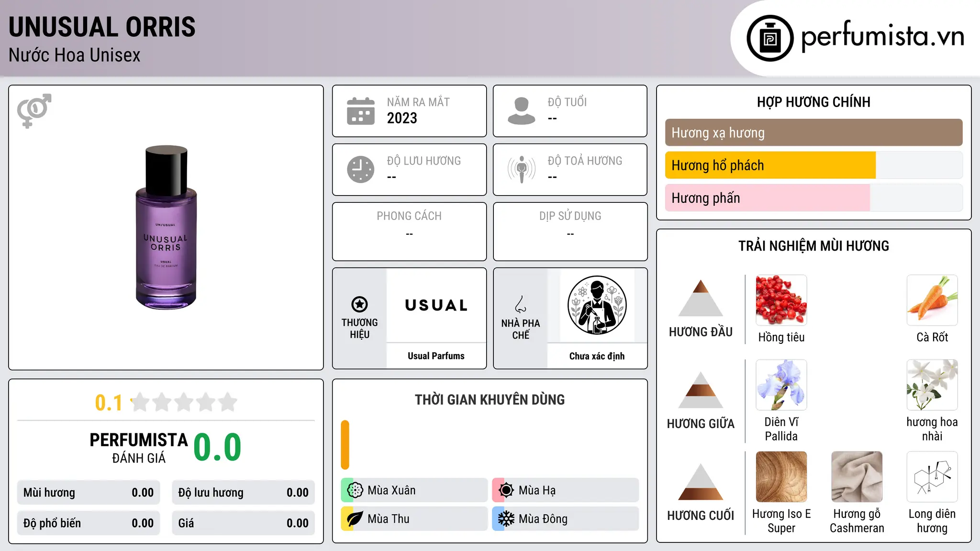This screenshot has height=551, width=980.
Task: Click the Độ lưu hương 0.00 score row
Action: point(243,493)
